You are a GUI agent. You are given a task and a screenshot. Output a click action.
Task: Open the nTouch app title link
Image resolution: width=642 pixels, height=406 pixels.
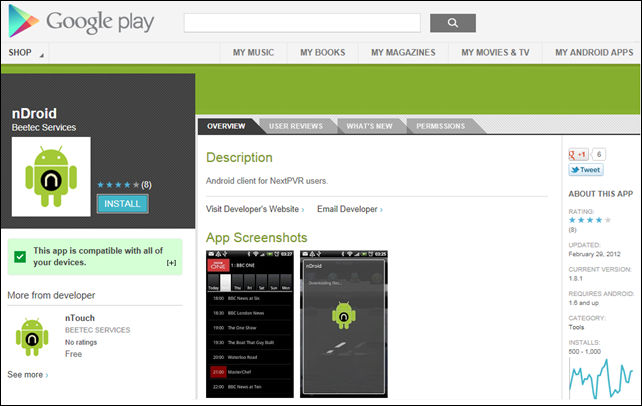pos(80,318)
